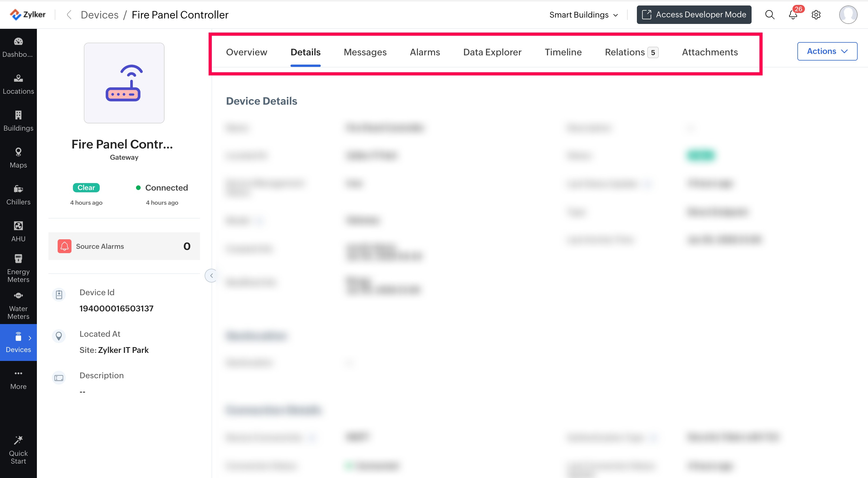The image size is (868, 478).
Task: Click the Source Alarms card
Action: (x=124, y=246)
